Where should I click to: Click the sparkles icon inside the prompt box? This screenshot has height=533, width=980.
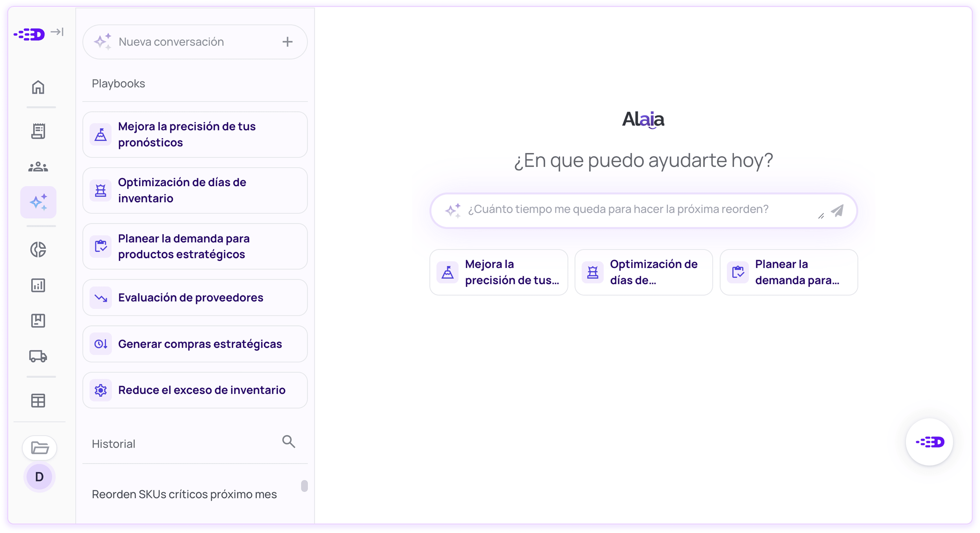(453, 210)
